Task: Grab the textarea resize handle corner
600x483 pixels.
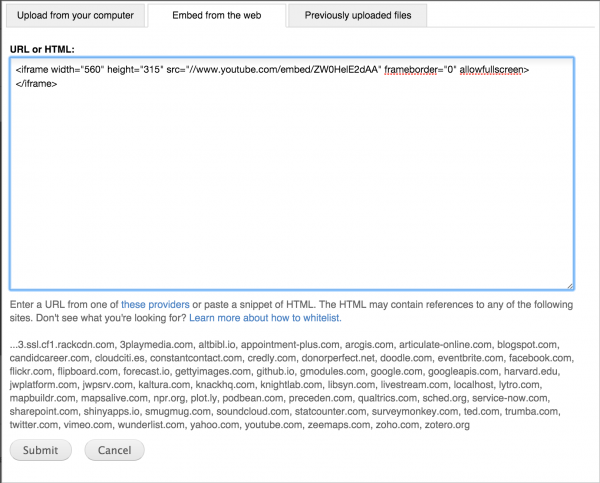Action: 570,286
